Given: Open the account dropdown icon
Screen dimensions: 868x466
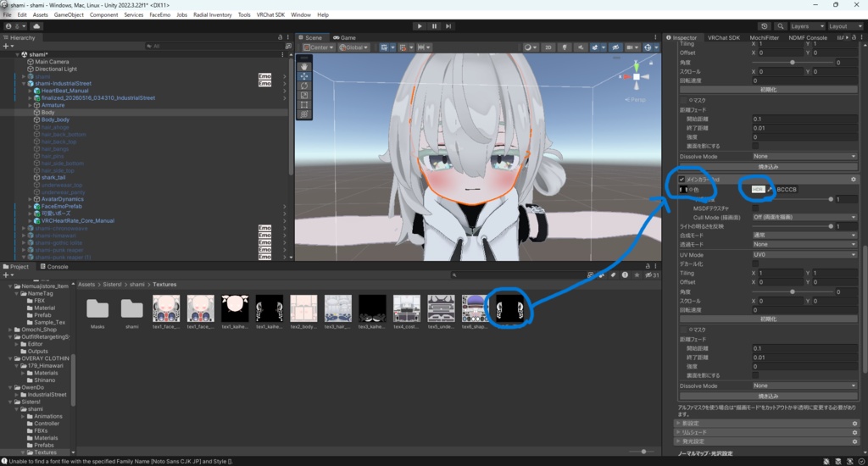Looking at the screenshot, I should pos(14,26).
